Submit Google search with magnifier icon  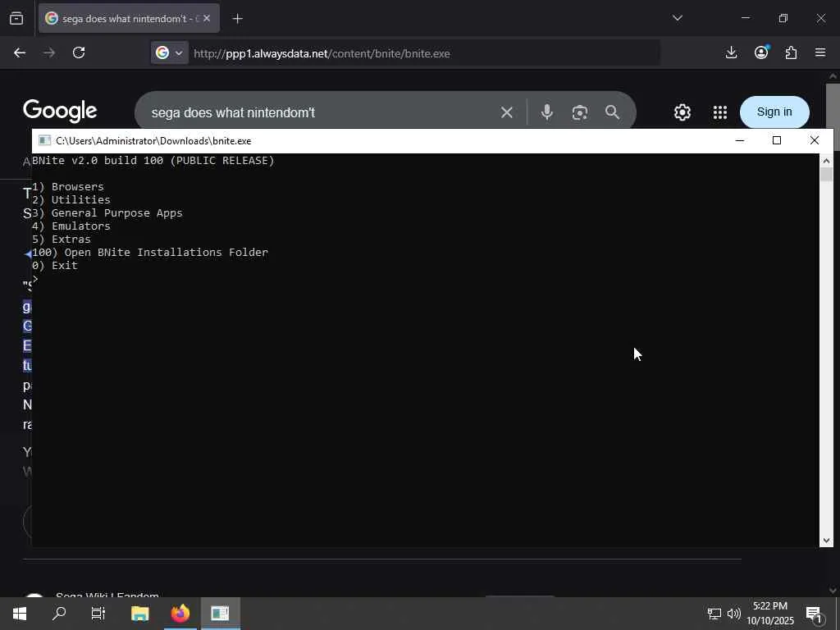tap(612, 112)
